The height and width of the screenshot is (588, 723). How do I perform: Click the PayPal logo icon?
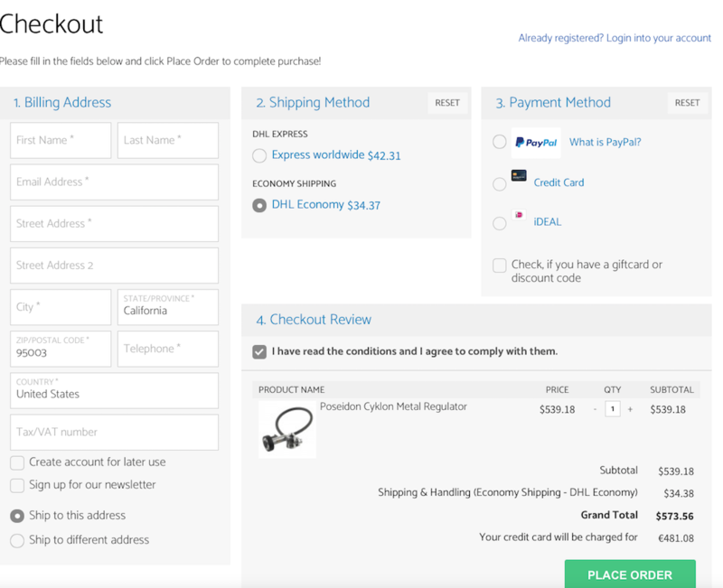536,143
